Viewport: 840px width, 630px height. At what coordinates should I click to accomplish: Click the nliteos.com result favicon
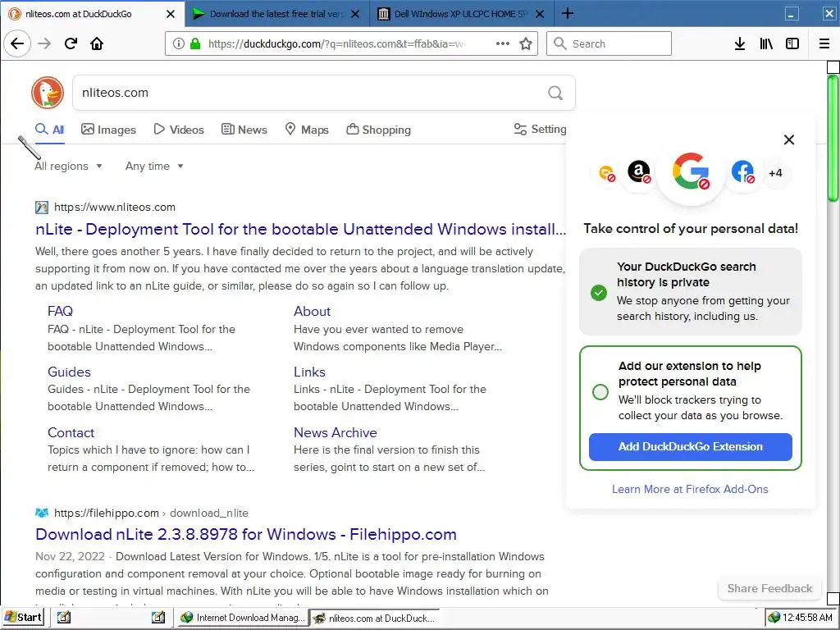42,208
